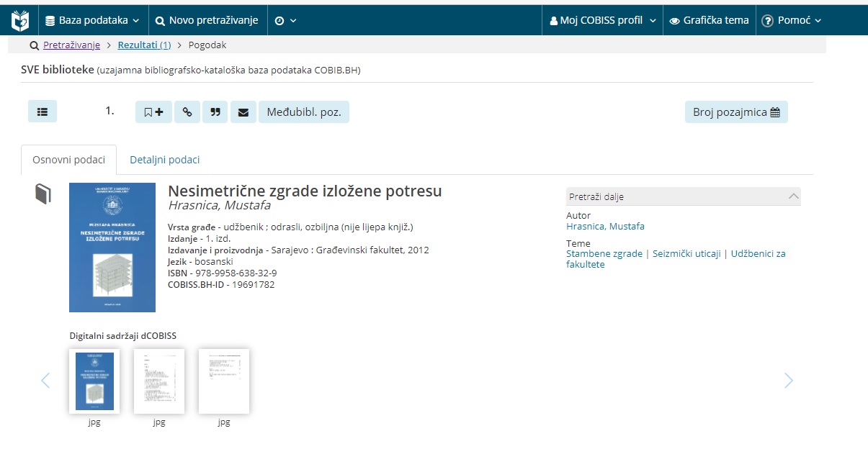The width and height of the screenshot is (868, 449).
Task: Open the results list view icon
Action: pos(42,112)
